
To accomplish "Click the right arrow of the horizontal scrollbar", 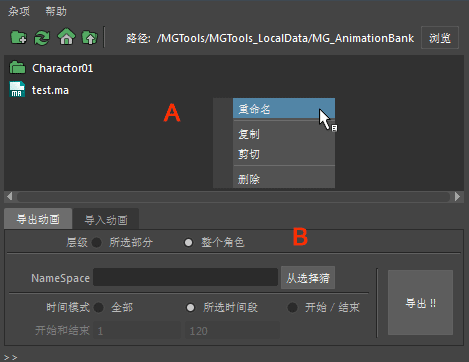I will 458,197.
